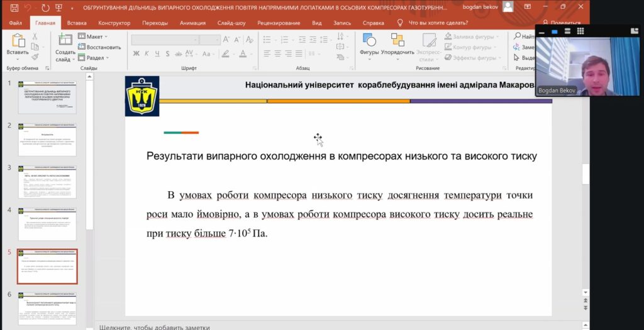Click the Восстановить reset button
This screenshot has width=644, height=330.
point(99,47)
